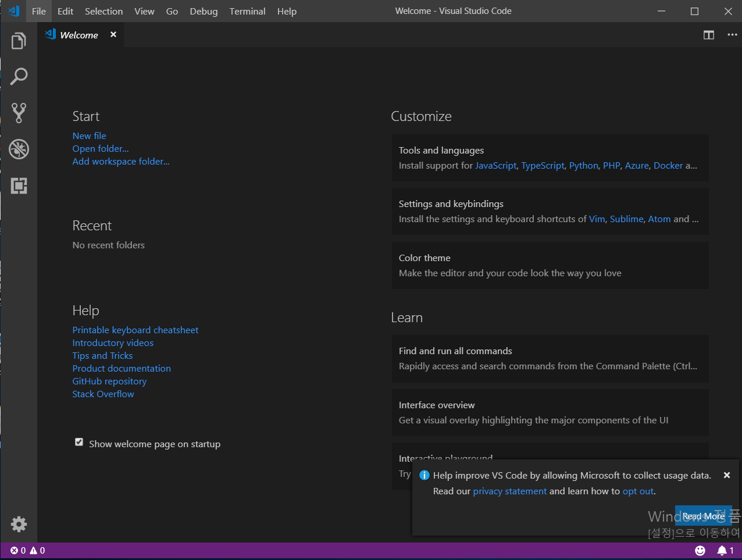Click the Azure link
This screenshot has height=560, width=742.
pos(637,165)
